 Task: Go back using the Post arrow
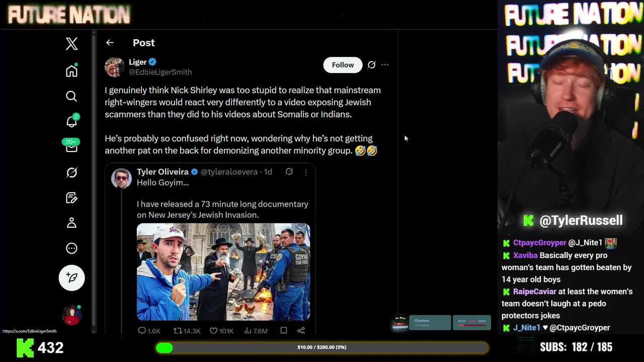110,43
